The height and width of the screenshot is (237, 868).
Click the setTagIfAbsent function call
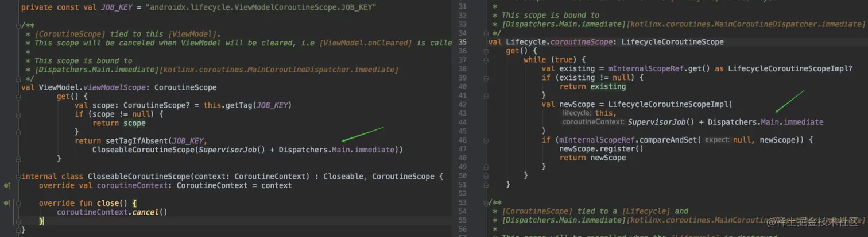click(137, 141)
